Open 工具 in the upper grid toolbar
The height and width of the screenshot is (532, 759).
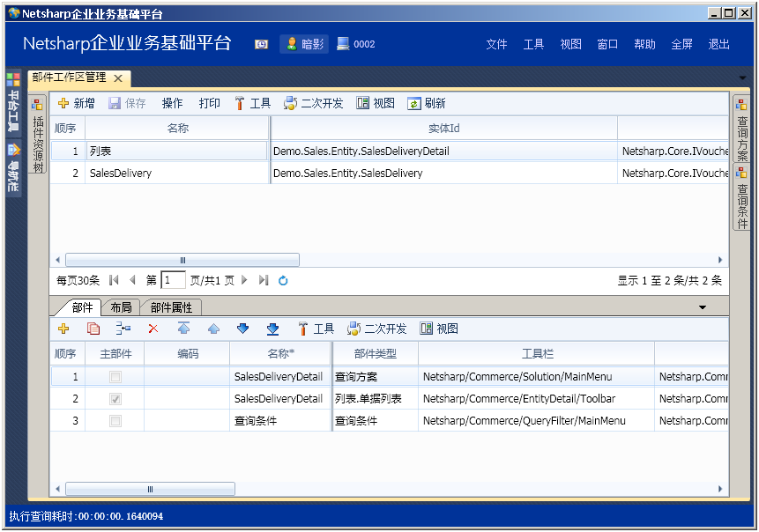(x=253, y=103)
